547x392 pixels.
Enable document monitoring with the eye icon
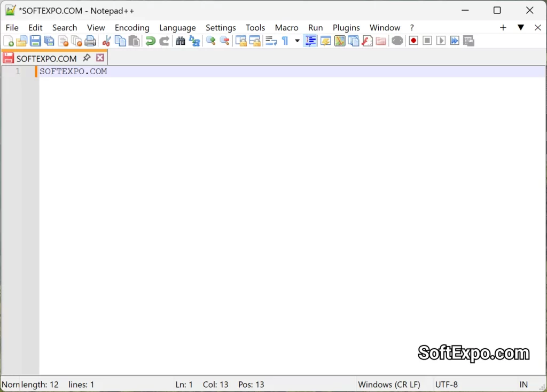397,41
